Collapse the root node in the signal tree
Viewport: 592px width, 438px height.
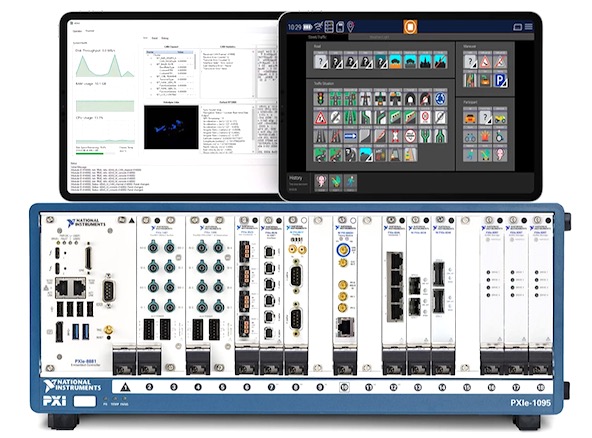tap(148, 55)
